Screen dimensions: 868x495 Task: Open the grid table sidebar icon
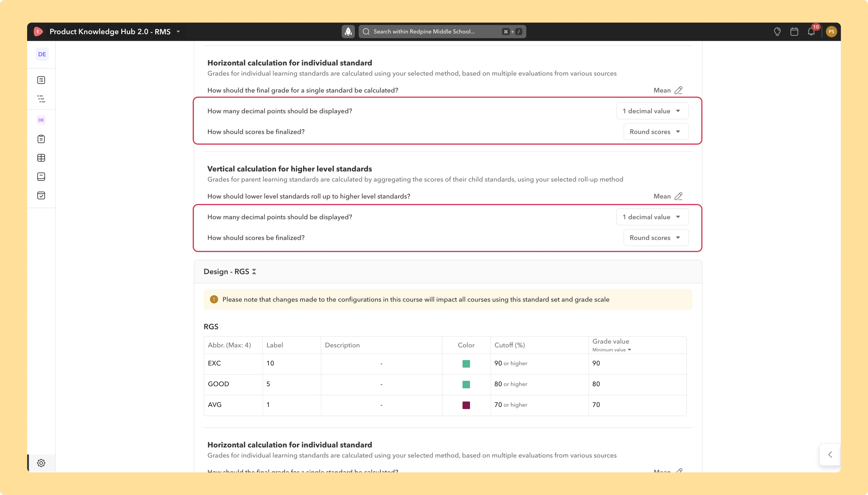41,158
